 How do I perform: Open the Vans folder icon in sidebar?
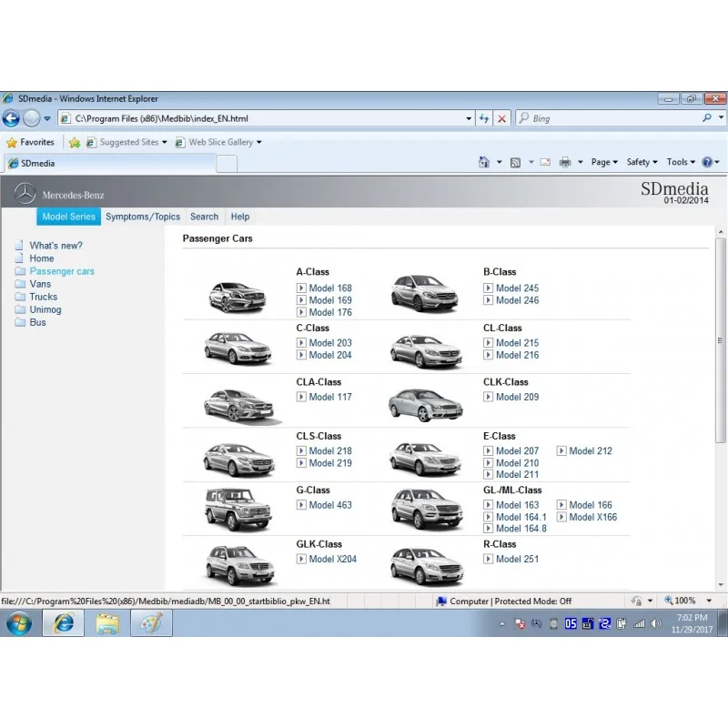point(20,284)
